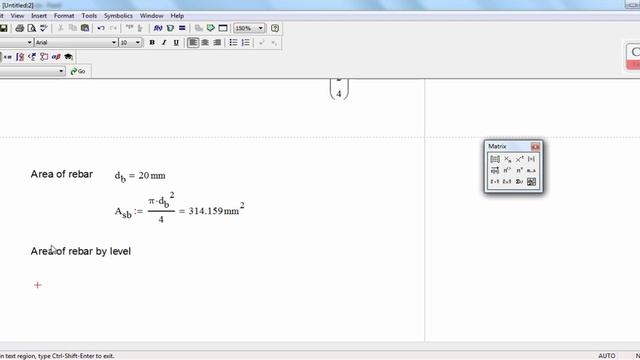This screenshot has width=640, height=360.
Task: Set text alignment to left
Action: coord(193,42)
